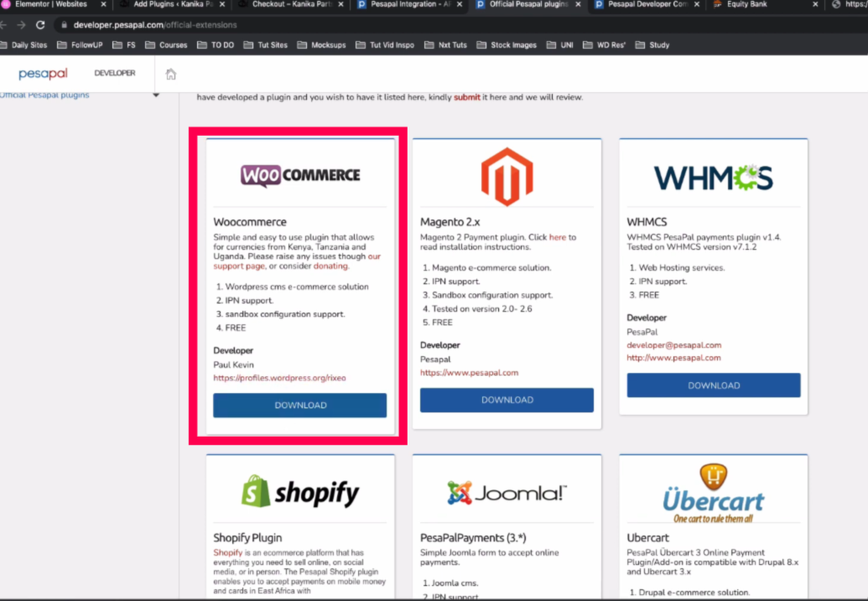This screenshot has width=868, height=601.
Task: Select the Shopify Plugin heading
Action: click(x=247, y=538)
